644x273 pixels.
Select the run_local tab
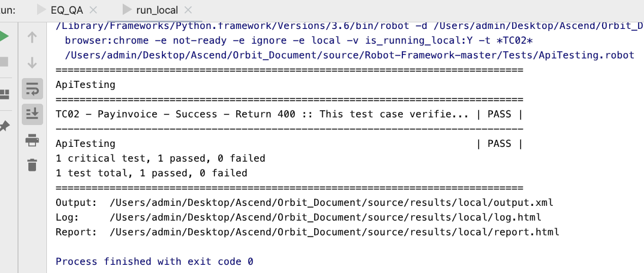coord(157,10)
